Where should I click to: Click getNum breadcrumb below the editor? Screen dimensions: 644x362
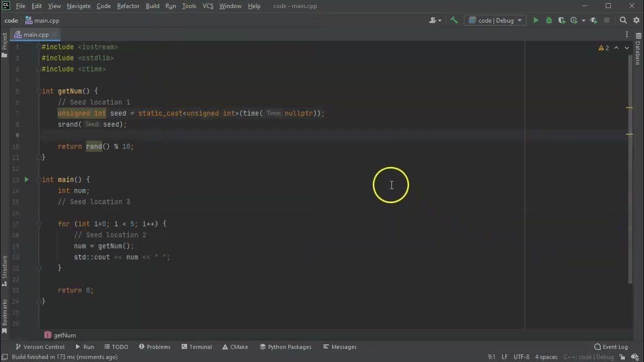[x=60, y=335]
